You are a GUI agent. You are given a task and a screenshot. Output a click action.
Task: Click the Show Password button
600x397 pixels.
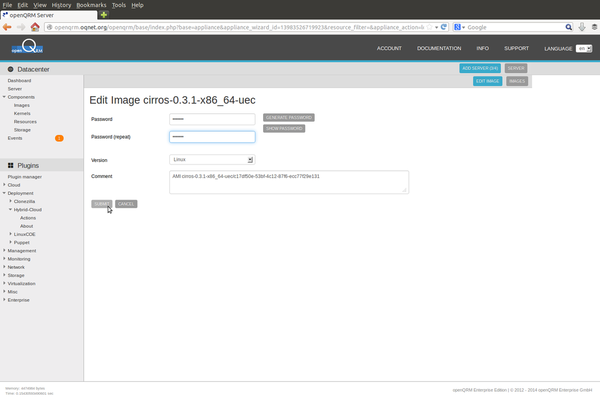point(284,129)
